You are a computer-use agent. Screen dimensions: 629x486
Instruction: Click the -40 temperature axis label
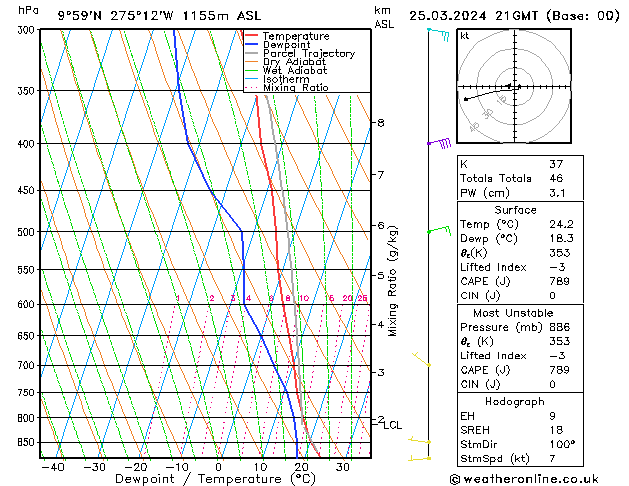tap(53, 468)
